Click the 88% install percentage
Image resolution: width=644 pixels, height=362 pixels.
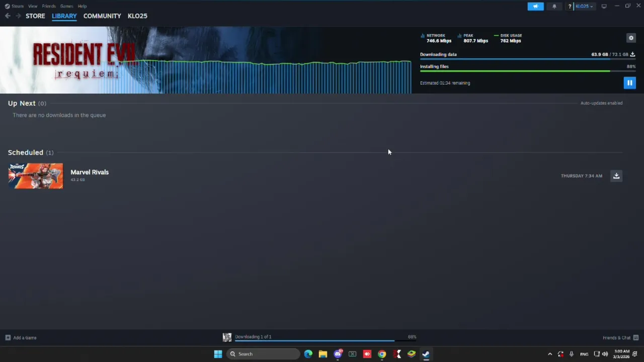tap(631, 66)
